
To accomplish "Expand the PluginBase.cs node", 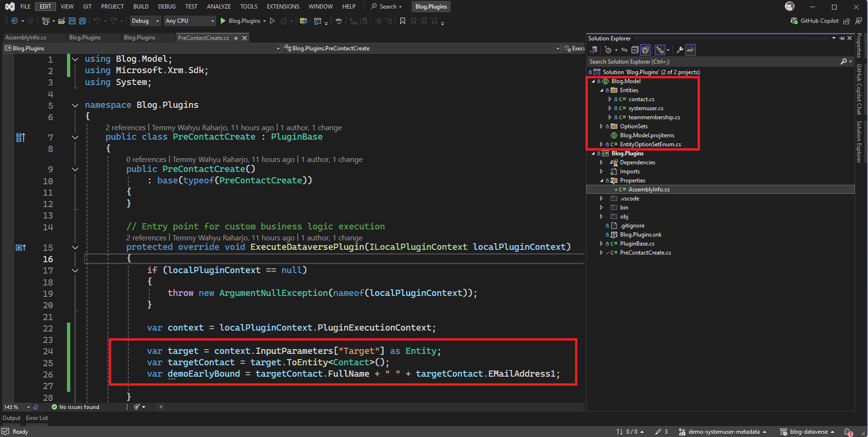I will pyautogui.click(x=602, y=244).
